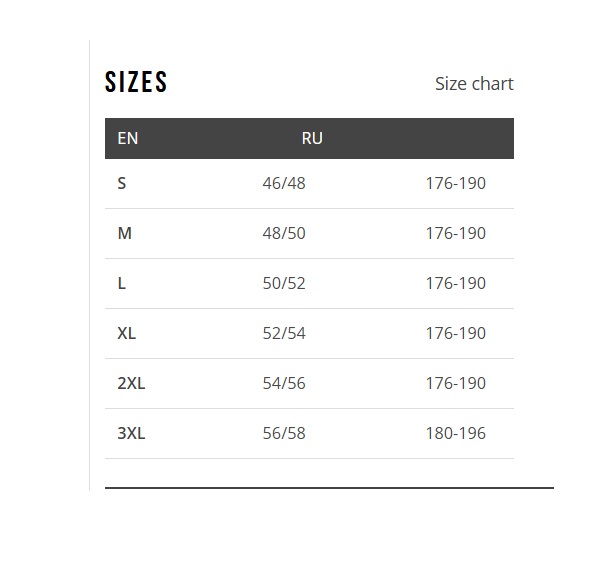Viewport: 604px width, 572px height.
Task: Select the 3XL size label
Action: coord(131,433)
